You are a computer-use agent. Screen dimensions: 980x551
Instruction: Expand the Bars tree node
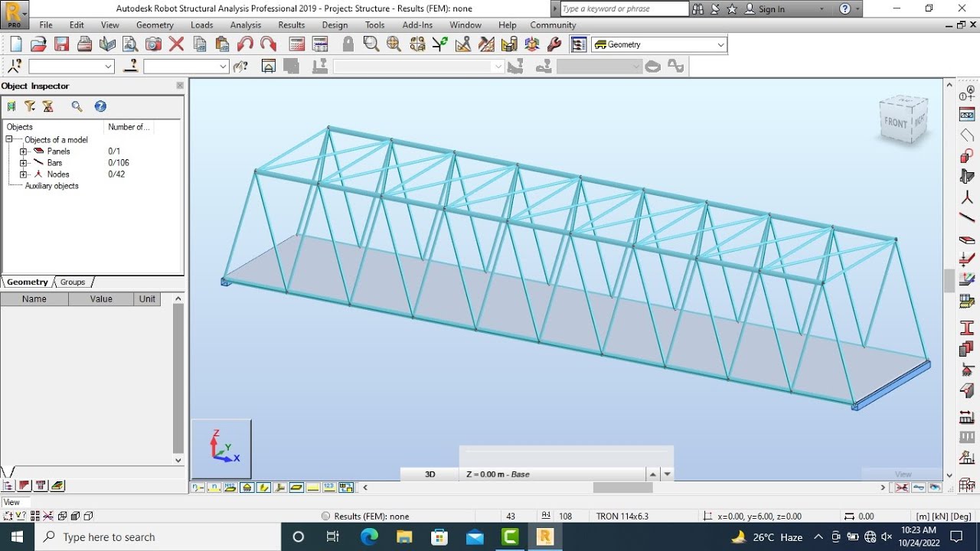pyautogui.click(x=23, y=163)
